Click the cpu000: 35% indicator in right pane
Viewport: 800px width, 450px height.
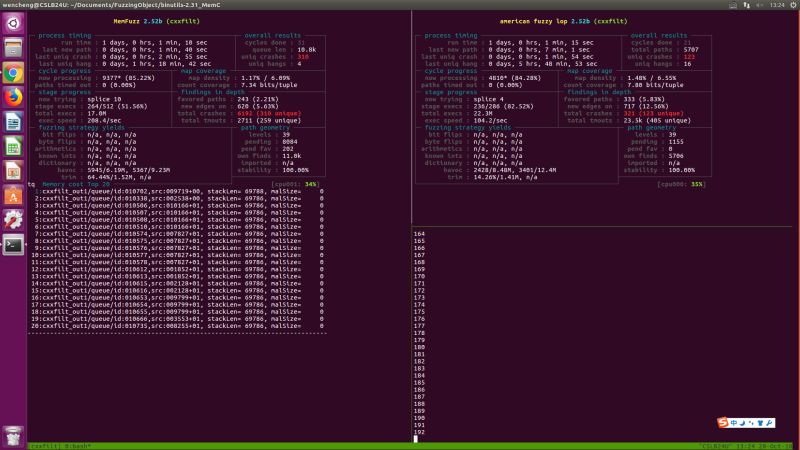[681, 184]
